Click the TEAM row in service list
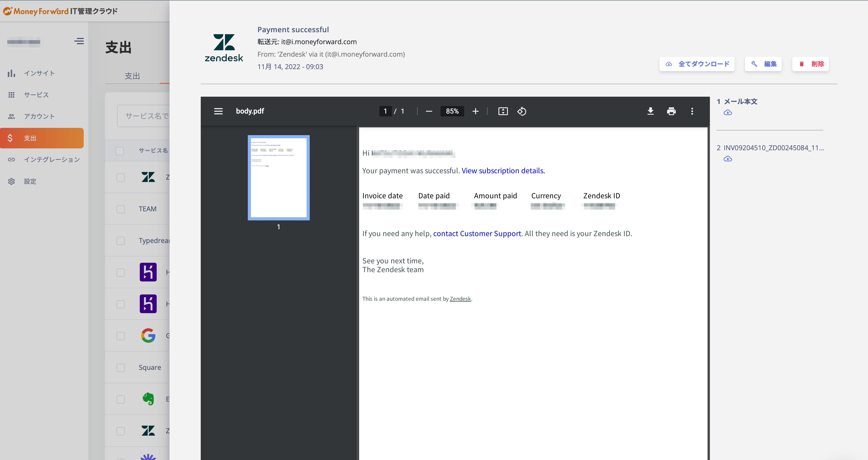The height and width of the screenshot is (460, 868). [138, 209]
